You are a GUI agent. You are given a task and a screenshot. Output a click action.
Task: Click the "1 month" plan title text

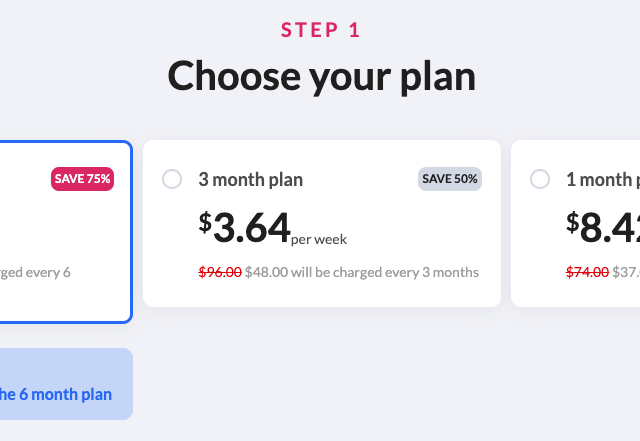coord(602,180)
